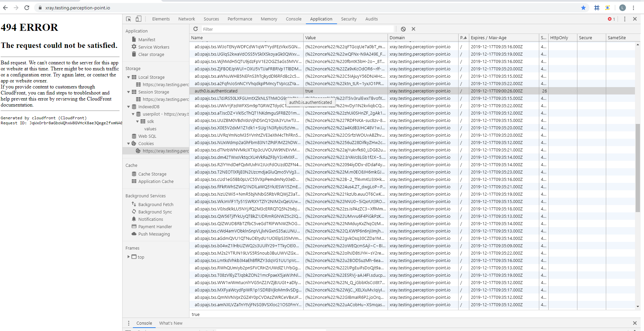Open Service Workers in sidebar
Viewport: 644px width, 331px height.
[x=154, y=47]
